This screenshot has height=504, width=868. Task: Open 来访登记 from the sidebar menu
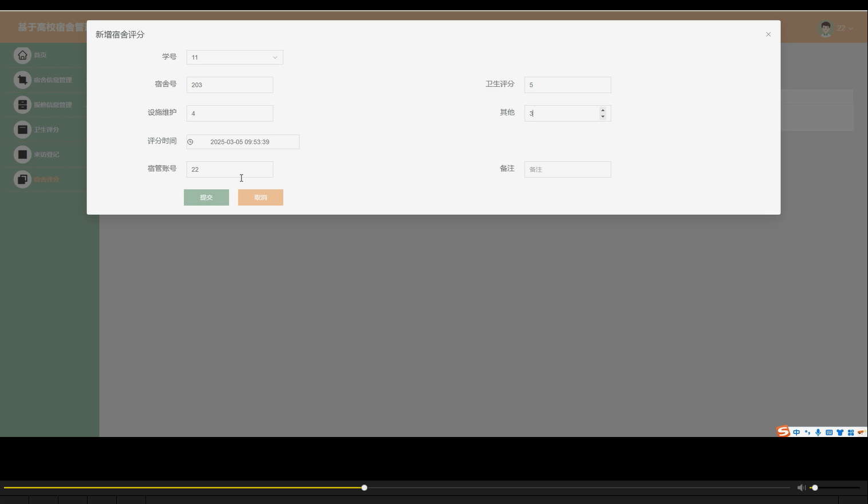tap(22, 154)
